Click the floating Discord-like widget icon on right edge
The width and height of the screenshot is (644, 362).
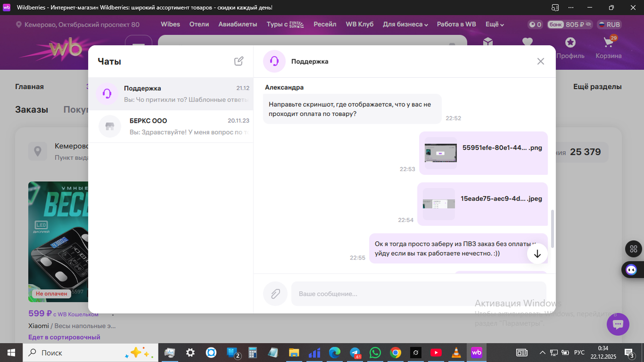coord(632,270)
